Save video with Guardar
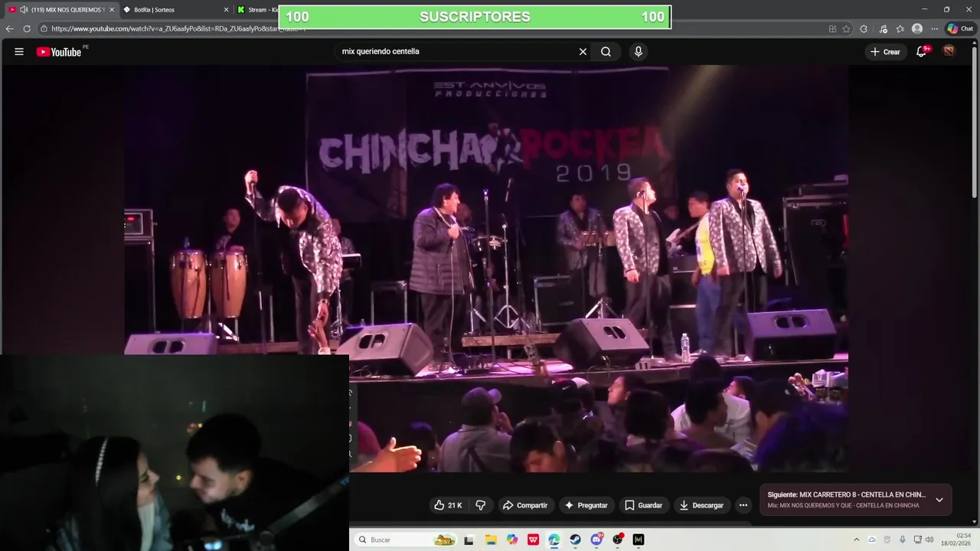The width and height of the screenshot is (980, 551). click(643, 505)
